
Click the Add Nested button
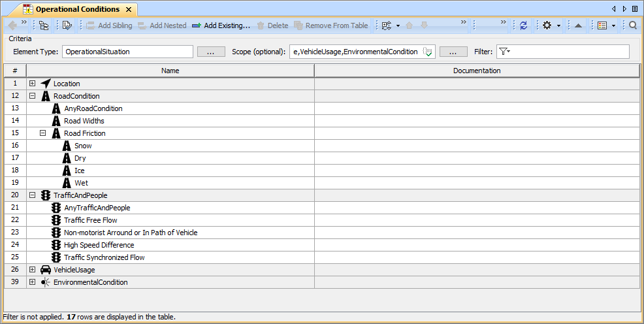(x=162, y=25)
